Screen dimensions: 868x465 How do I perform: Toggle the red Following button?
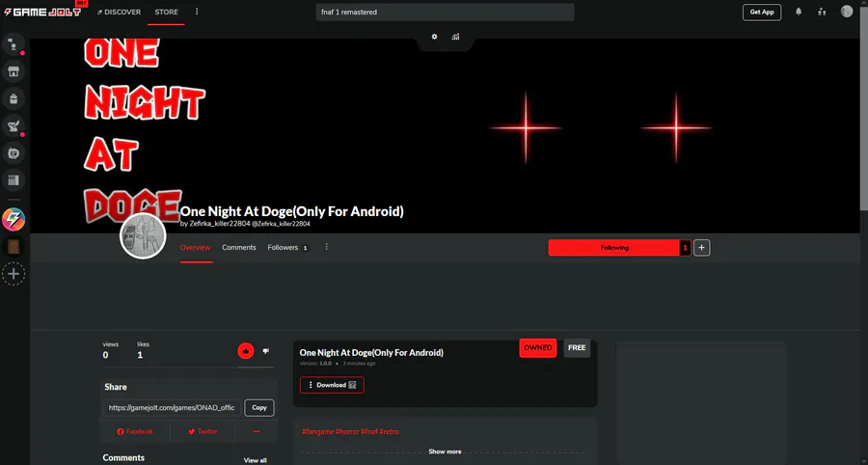(614, 248)
